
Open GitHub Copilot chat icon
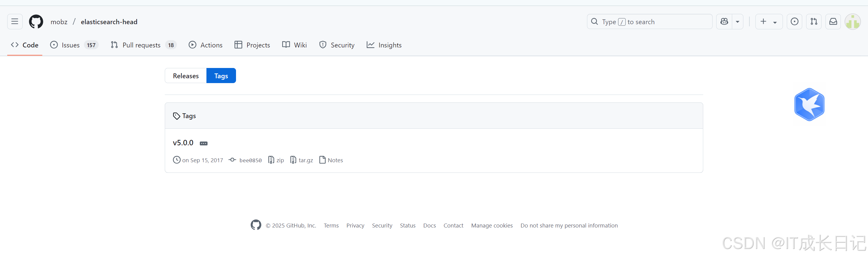tap(724, 21)
